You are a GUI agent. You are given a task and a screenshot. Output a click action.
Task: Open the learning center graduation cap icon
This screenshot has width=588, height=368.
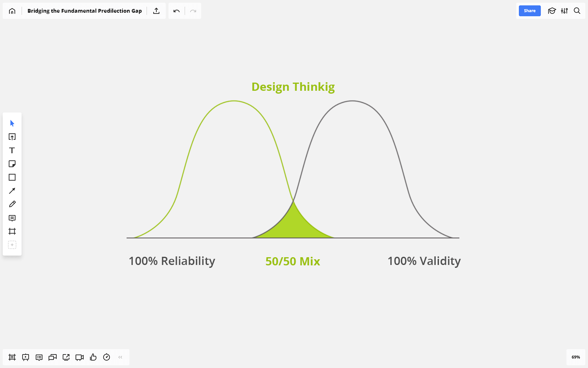pos(552,11)
